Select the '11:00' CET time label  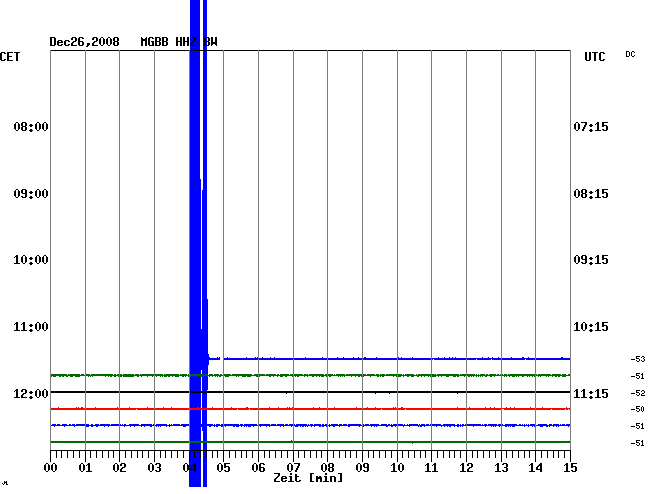pyautogui.click(x=31, y=327)
